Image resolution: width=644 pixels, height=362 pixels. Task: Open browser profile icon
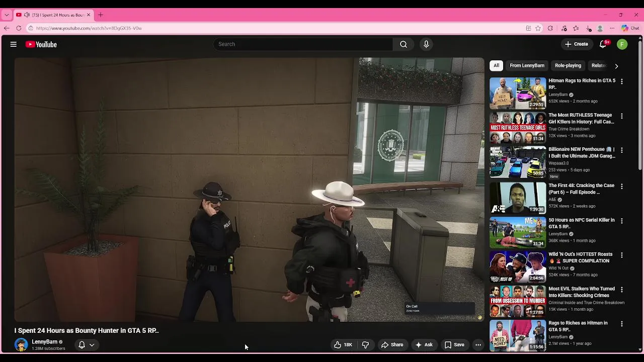[x=600, y=28]
